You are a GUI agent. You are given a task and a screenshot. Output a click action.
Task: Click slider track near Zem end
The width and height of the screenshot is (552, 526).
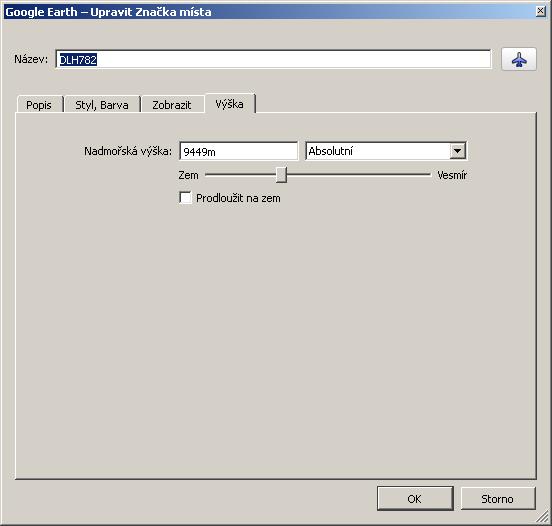[x=218, y=175]
